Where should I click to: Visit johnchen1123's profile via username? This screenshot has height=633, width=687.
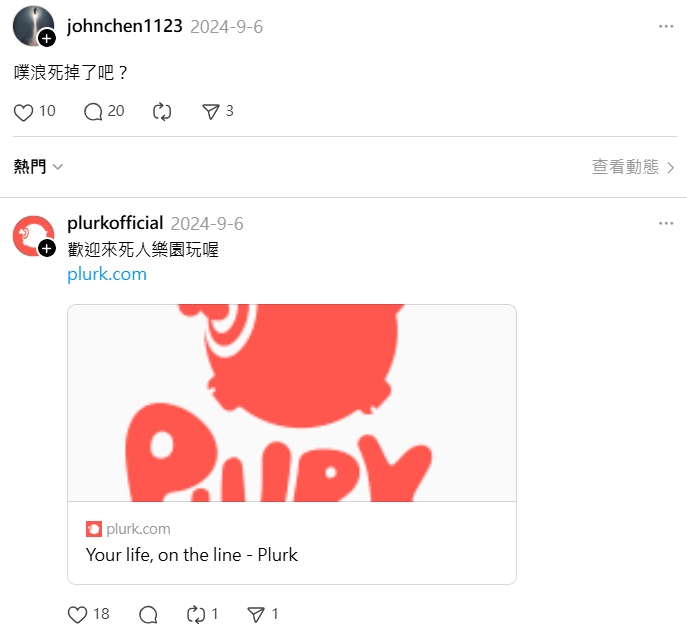(x=124, y=26)
